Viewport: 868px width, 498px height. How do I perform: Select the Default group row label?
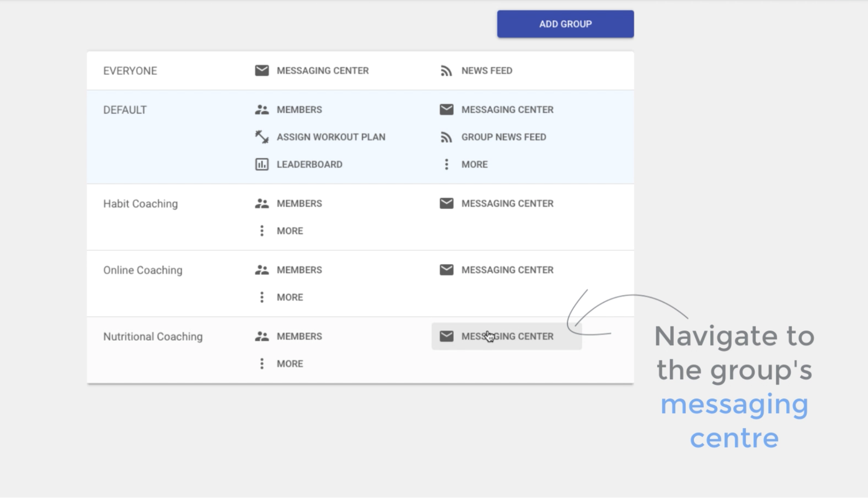click(125, 110)
